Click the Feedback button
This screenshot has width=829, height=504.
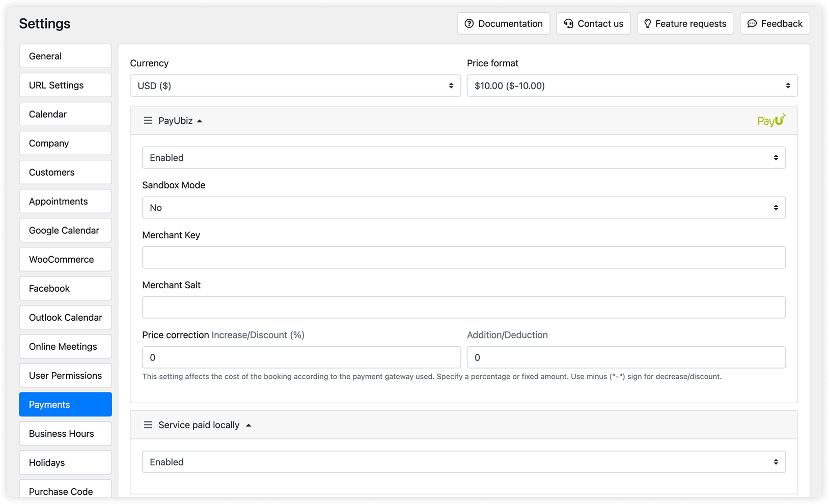[775, 23]
